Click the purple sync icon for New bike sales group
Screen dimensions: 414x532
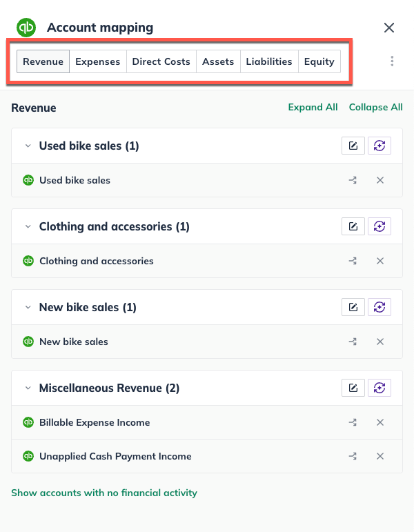click(379, 307)
